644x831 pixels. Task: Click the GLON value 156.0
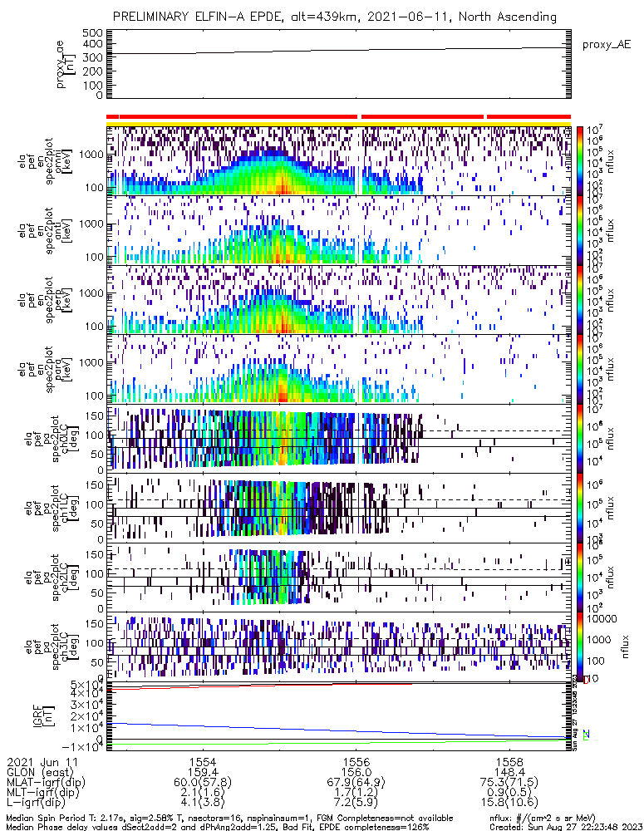[356, 772]
